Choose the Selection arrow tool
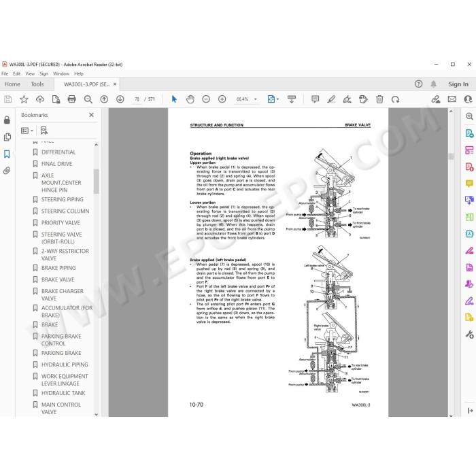The width and height of the screenshot is (476, 476). point(174,99)
